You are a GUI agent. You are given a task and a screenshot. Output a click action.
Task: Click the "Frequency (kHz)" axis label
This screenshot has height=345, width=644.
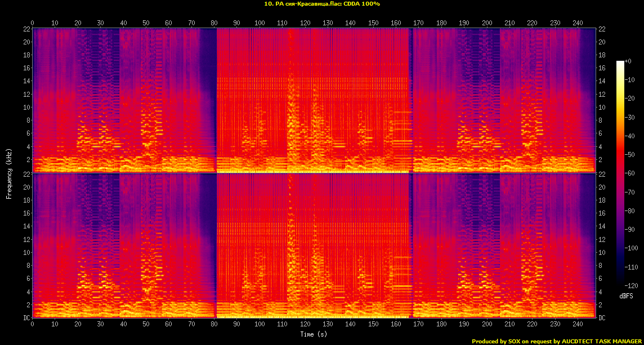8,173
